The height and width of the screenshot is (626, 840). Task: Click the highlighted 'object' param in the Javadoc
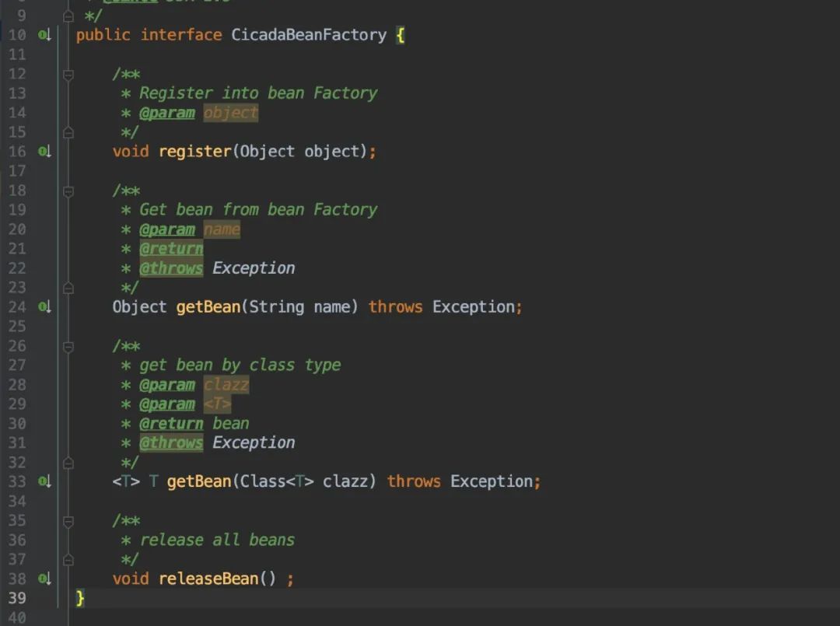click(x=231, y=113)
